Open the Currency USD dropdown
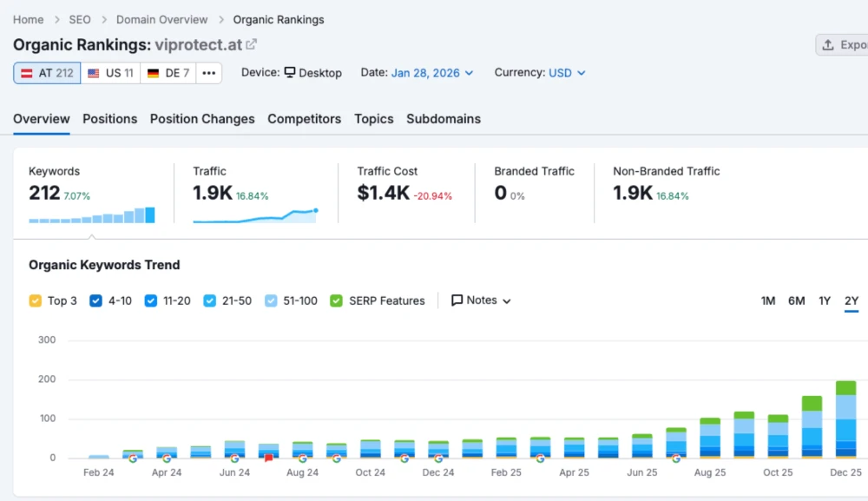 562,73
